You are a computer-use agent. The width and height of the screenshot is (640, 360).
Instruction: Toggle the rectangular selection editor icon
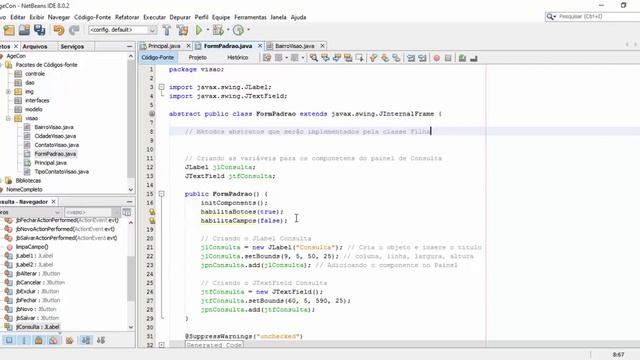click(x=359, y=58)
